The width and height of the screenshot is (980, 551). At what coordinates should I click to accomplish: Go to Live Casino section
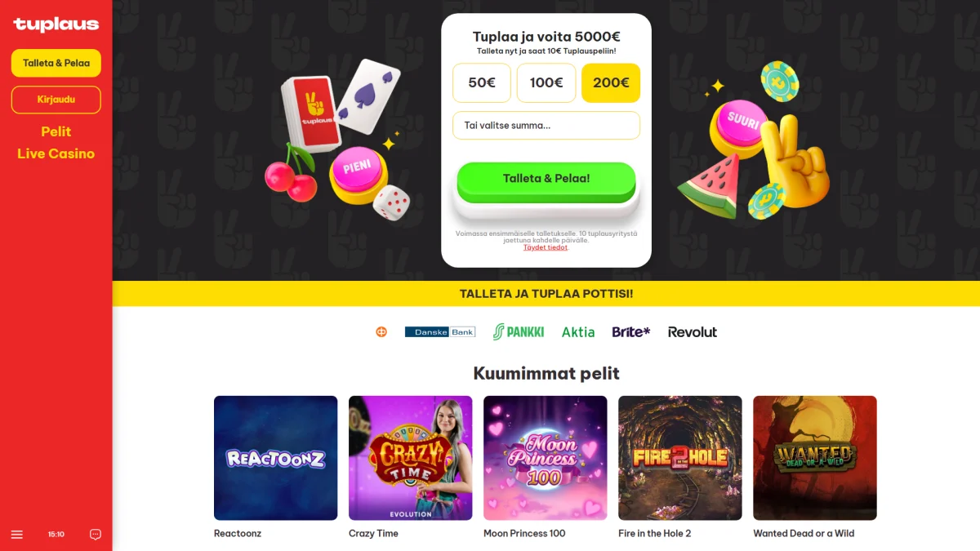click(56, 153)
